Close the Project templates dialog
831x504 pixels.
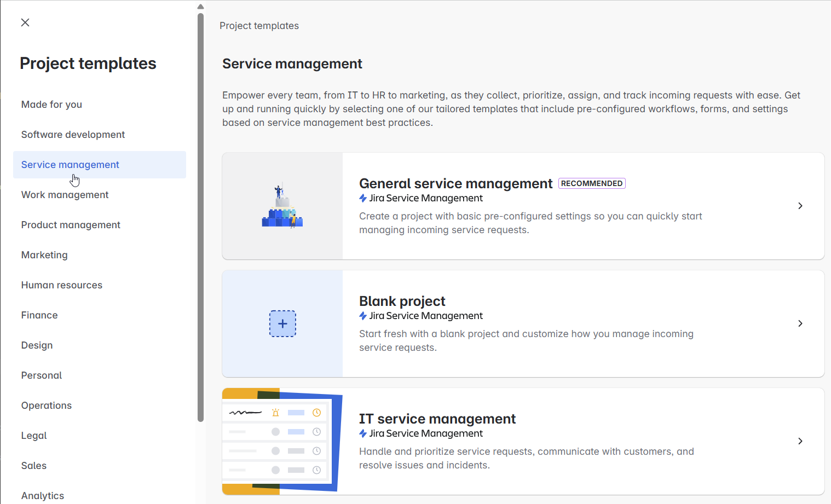(x=25, y=22)
